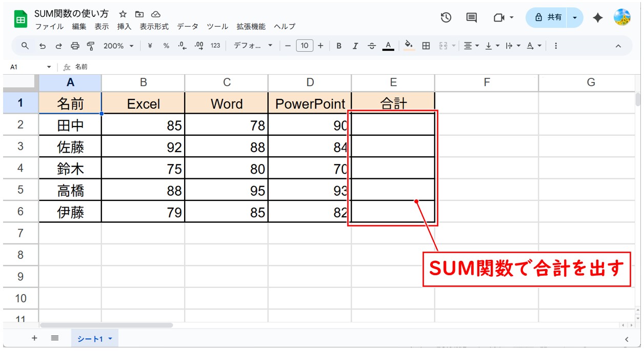Screen dimensions: 644x351
Task: Click the undo arrow
Action: (43, 46)
